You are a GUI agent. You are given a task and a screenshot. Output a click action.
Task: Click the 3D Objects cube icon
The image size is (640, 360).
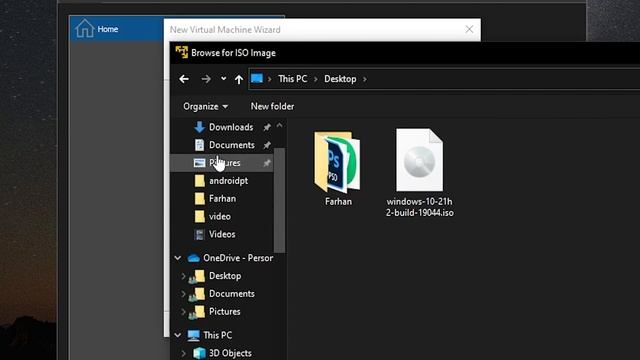pyautogui.click(x=199, y=353)
